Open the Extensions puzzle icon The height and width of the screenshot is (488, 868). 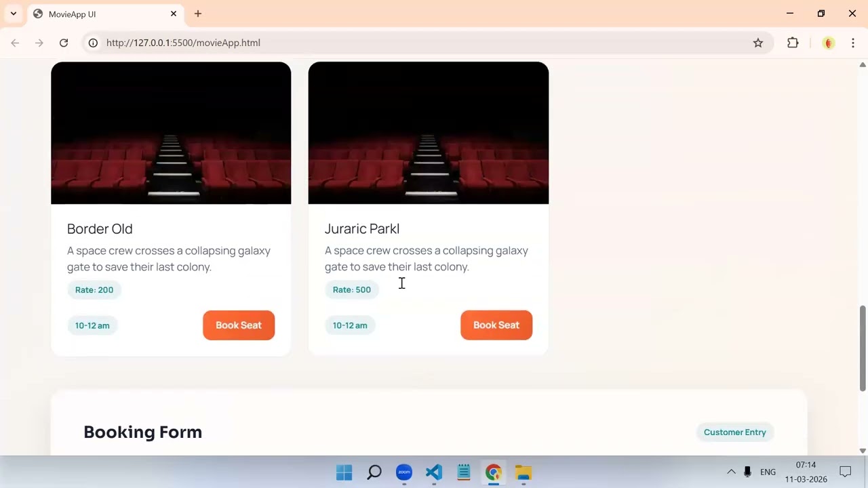[x=793, y=43]
